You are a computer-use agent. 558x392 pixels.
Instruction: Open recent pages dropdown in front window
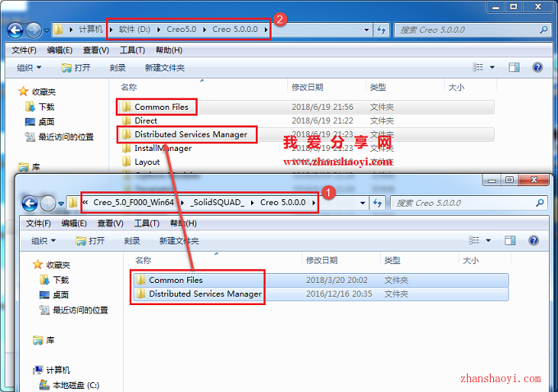point(61,204)
